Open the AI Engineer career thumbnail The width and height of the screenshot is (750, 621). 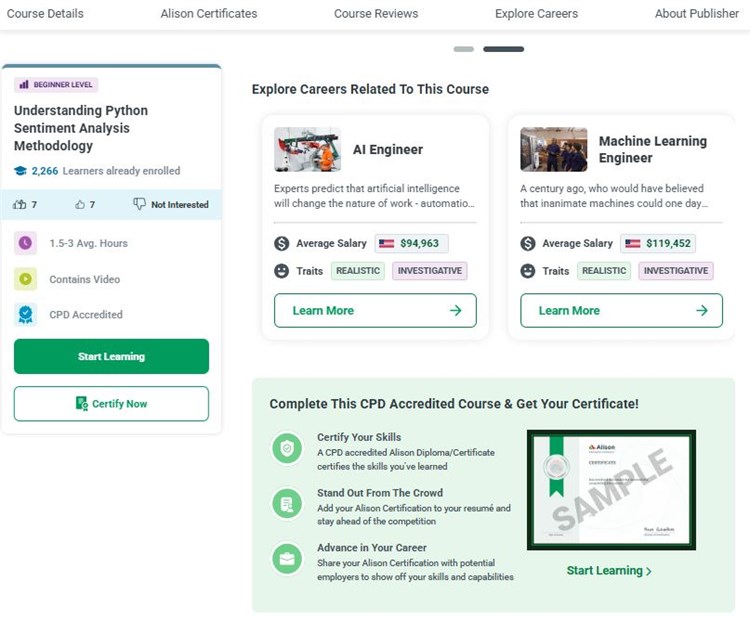pyautogui.click(x=308, y=149)
